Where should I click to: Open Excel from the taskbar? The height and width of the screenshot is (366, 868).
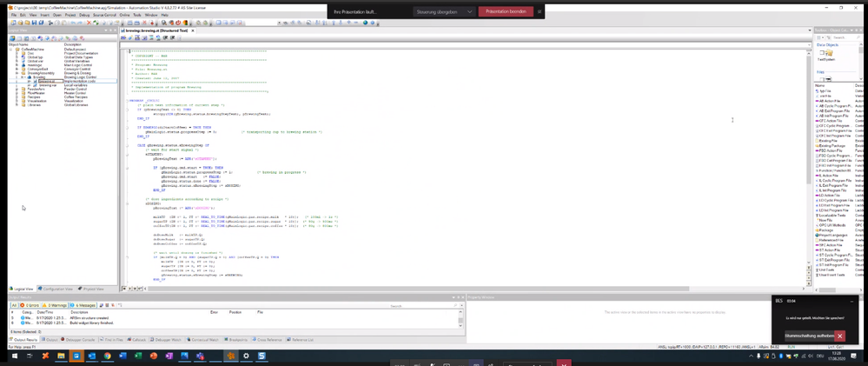(x=138, y=356)
